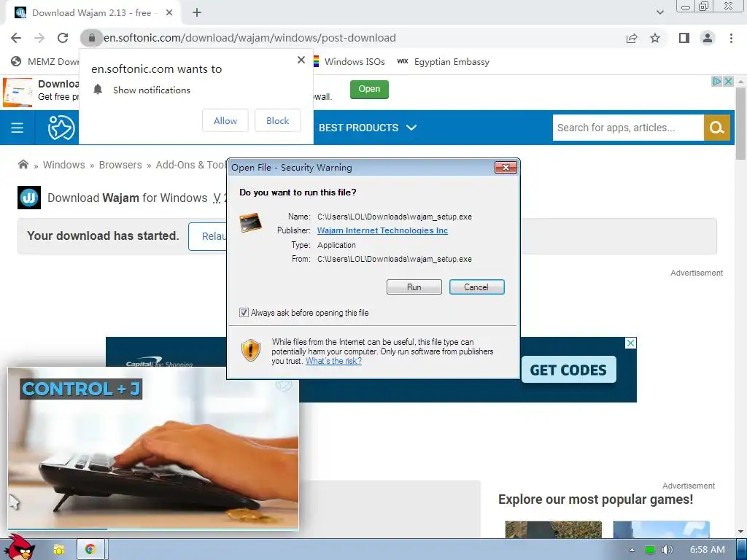Click the page vertical scrollbar
Viewport: 747px width, 560px height.
point(740,124)
